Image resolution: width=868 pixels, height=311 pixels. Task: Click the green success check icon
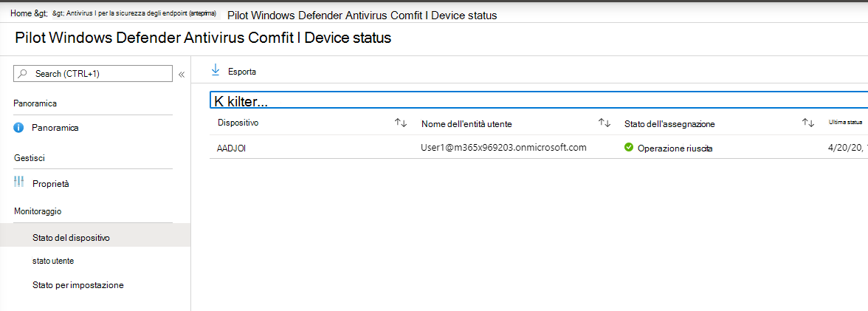click(x=629, y=148)
